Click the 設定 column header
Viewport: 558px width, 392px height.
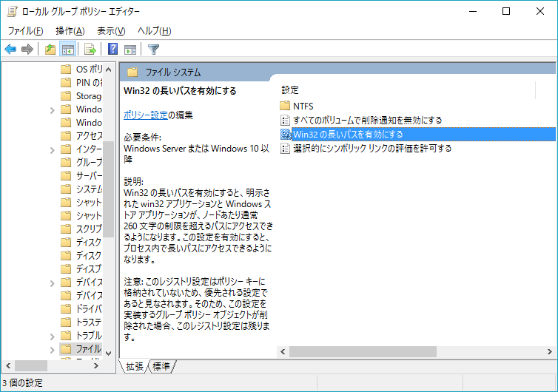pyautogui.click(x=290, y=89)
